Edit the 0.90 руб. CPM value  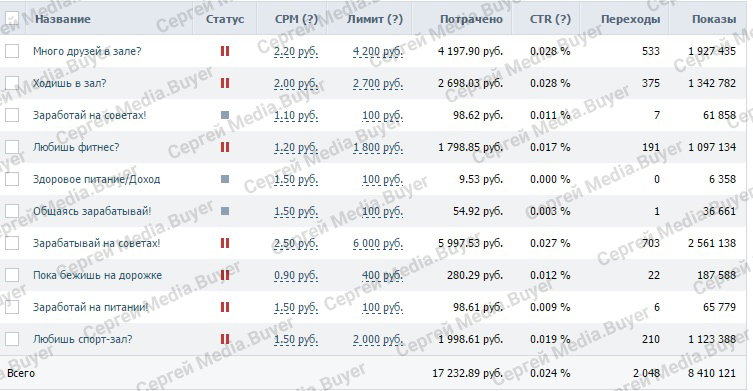(x=296, y=276)
